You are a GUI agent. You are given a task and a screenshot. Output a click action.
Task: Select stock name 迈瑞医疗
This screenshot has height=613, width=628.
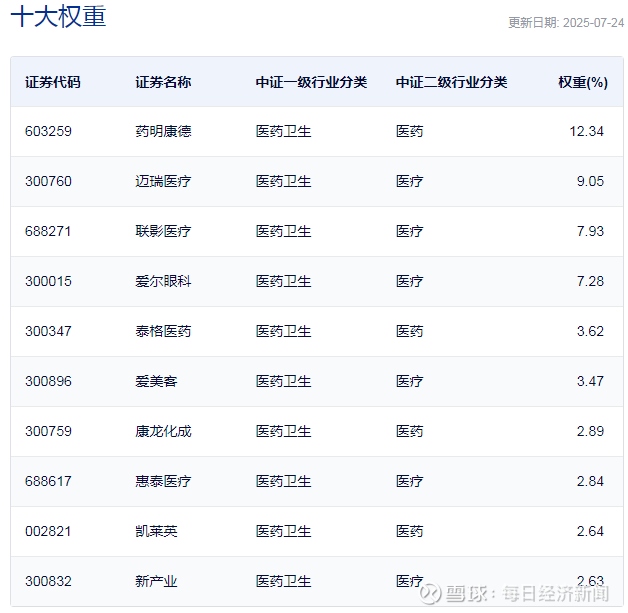pyautogui.click(x=163, y=181)
